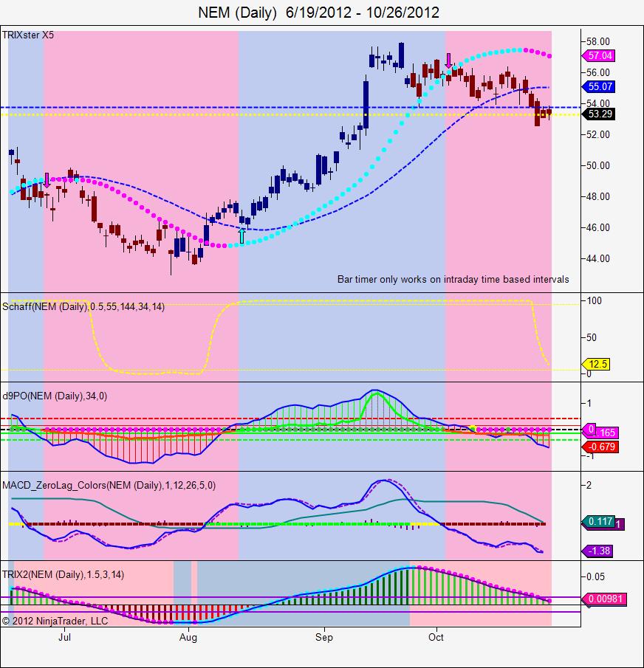The height and width of the screenshot is (668, 644).
Task: Click the Bar timer intraday intervals message
Action: [453, 280]
